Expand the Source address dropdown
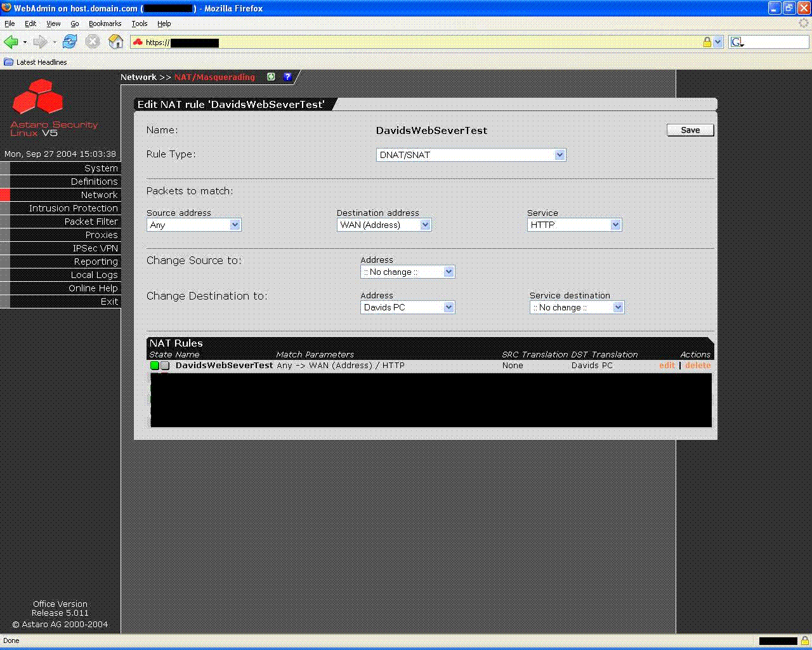Screen dimensions: 812x650 tap(193, 225)
